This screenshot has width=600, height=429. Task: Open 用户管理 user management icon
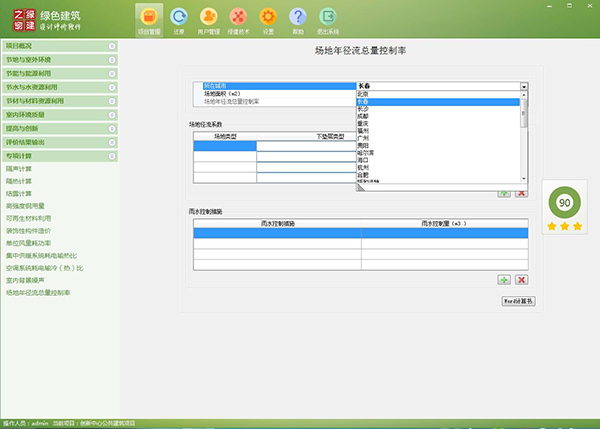[209, 19]
